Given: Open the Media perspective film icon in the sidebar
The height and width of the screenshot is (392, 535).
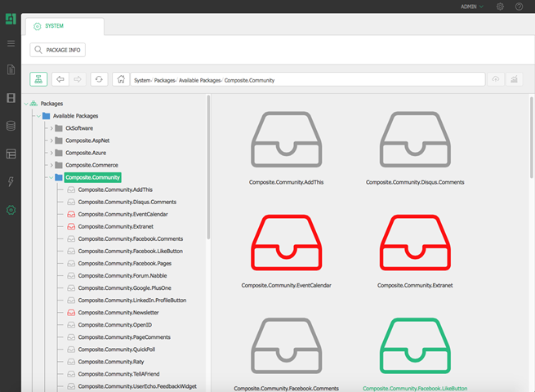Looking at the screenshot, I should tap(11, 98).
